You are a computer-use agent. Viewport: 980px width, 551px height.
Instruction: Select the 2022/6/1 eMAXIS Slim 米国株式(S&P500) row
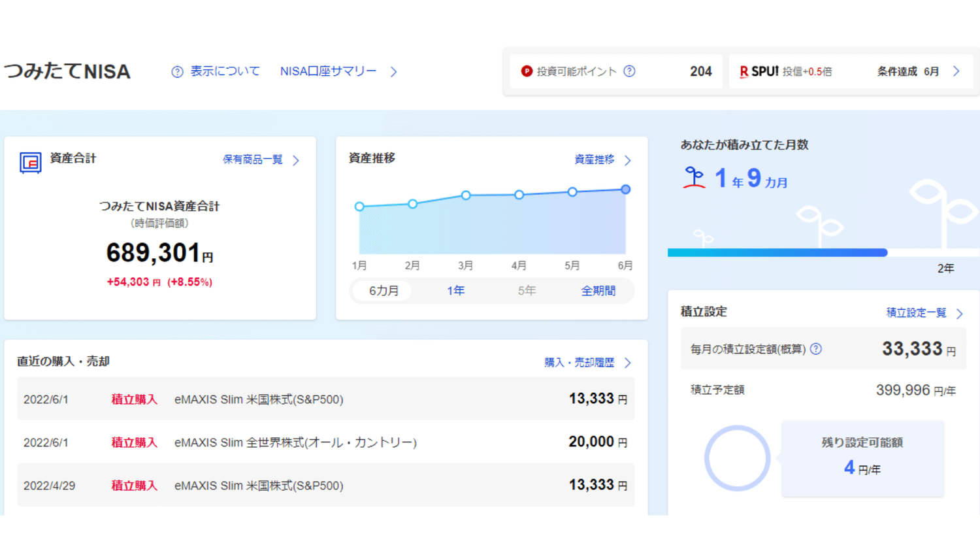coord(326,399)
